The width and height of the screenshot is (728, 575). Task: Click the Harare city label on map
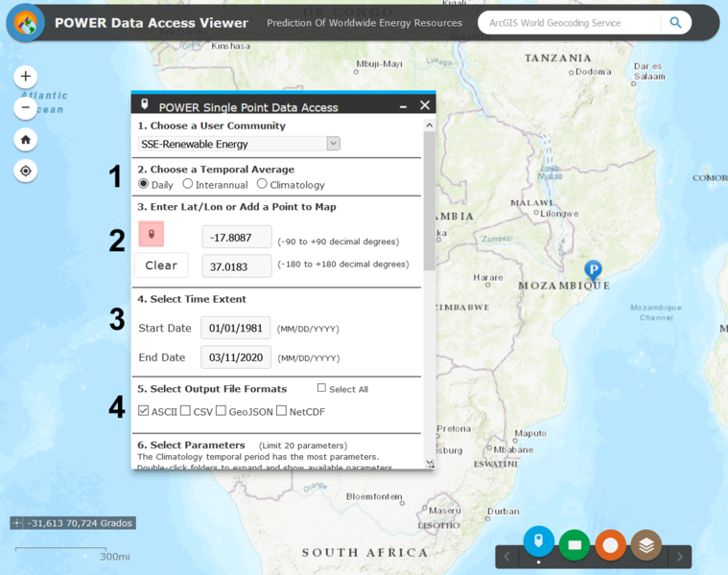[488, 278]
